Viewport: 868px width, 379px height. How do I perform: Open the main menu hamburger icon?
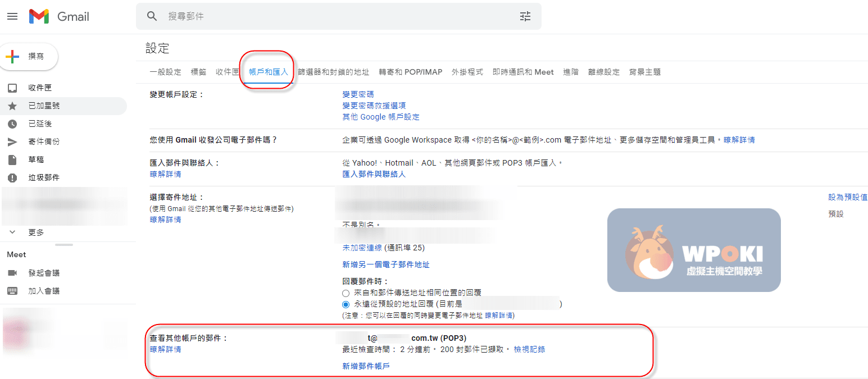[x=12, y=16]
